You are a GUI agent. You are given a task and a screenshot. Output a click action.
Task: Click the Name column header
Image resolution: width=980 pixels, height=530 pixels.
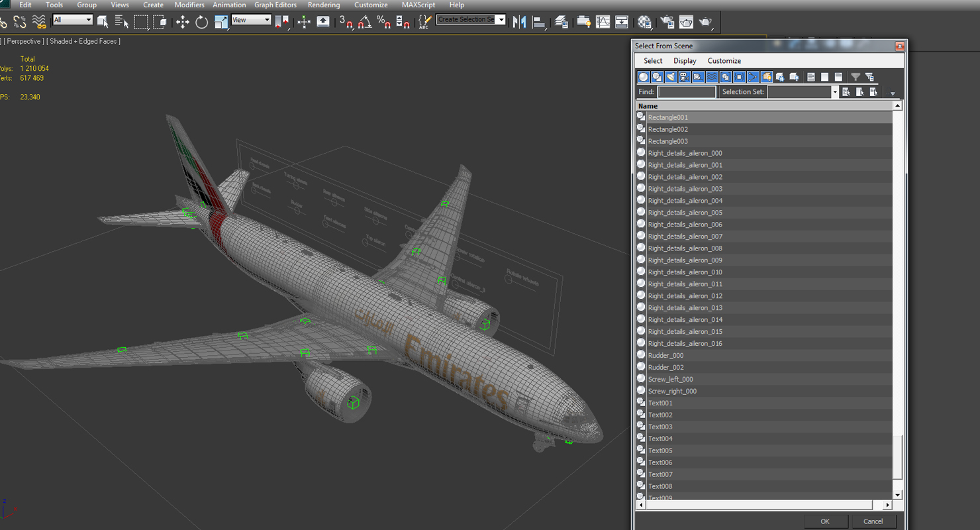tap(764, 106)
